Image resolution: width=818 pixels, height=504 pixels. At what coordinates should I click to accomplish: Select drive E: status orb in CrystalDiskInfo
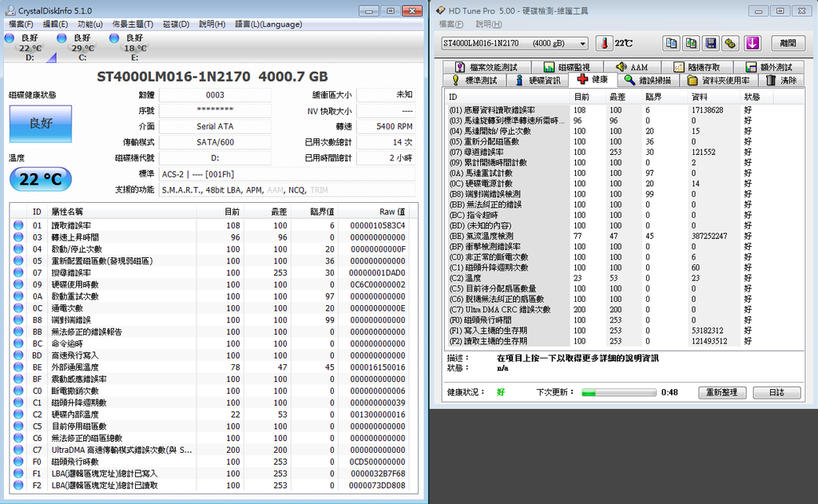click(x=114, y=38)
